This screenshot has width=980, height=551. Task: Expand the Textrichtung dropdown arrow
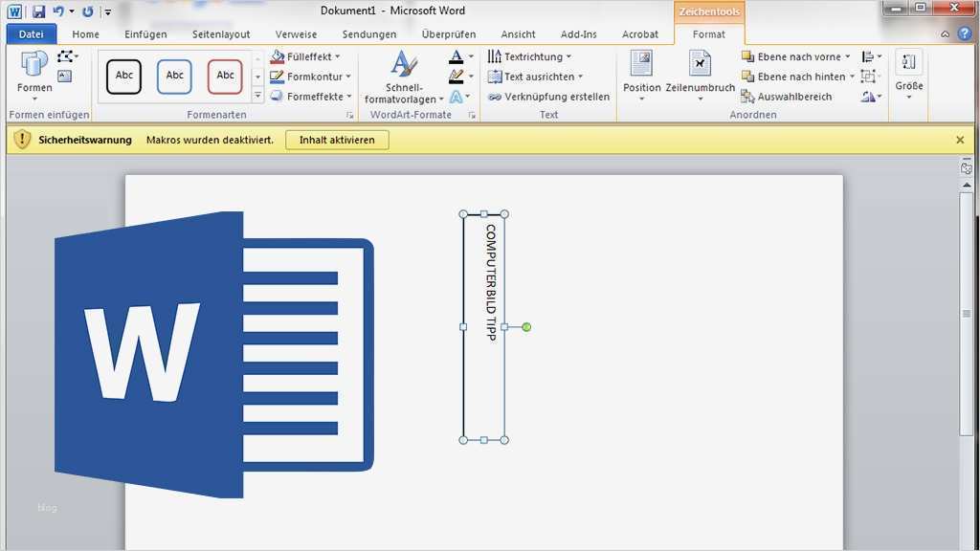pos(568,56)
